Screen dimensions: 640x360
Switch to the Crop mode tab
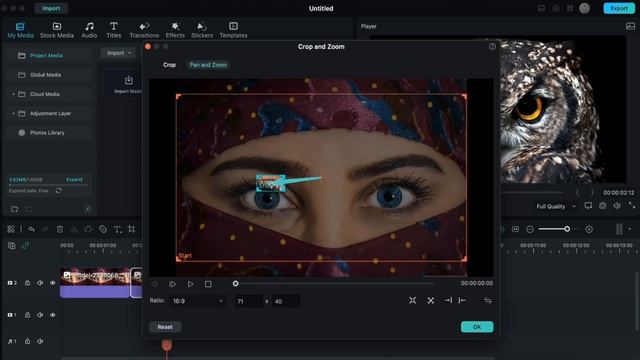(x=169, y=65)
